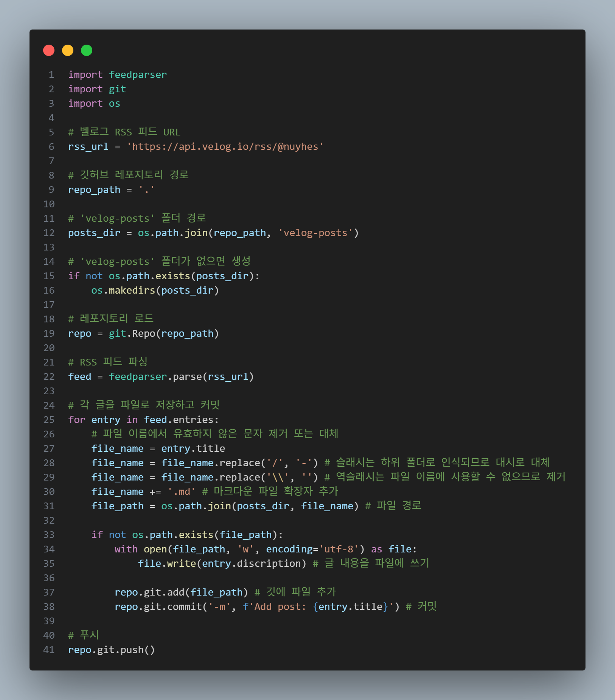This screenshot has width=615, height=700.
Task: Click the '# 벨로그 RSS 피드 URL' comment
Action: click(124, 132)
